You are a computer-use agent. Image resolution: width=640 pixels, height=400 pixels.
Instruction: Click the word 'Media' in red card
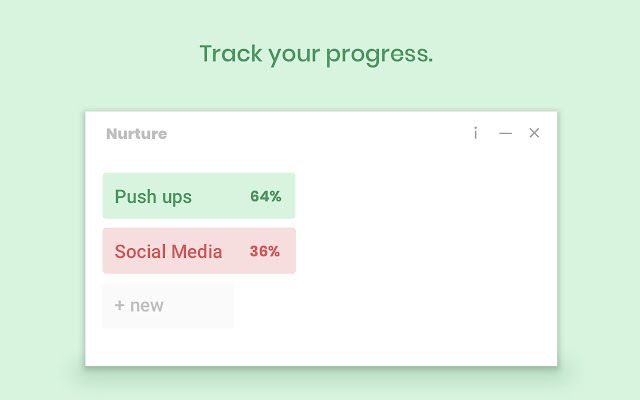pos(198,252)
